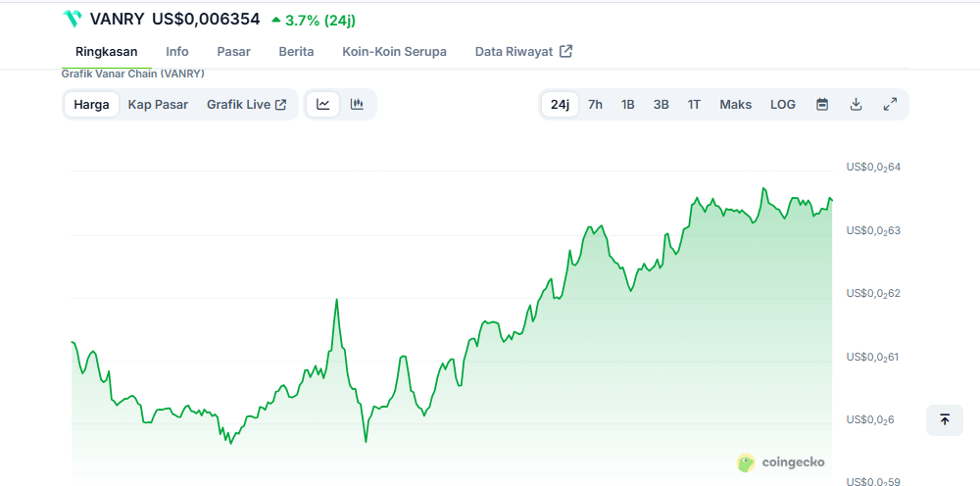Viewport: 980px width, 486px height.
Task: Select Kap Pasar chart mode
Action: click(x=158, y=104)
